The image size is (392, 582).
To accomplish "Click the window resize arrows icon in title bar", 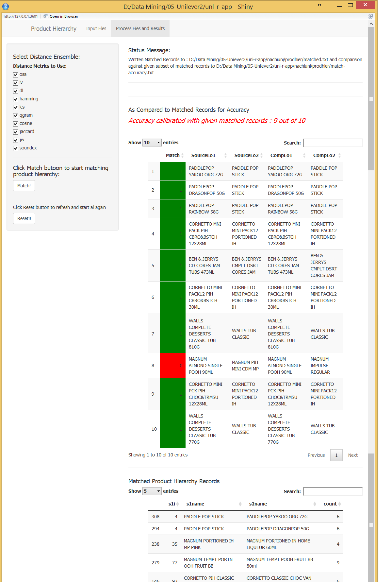I will point(319,5).
